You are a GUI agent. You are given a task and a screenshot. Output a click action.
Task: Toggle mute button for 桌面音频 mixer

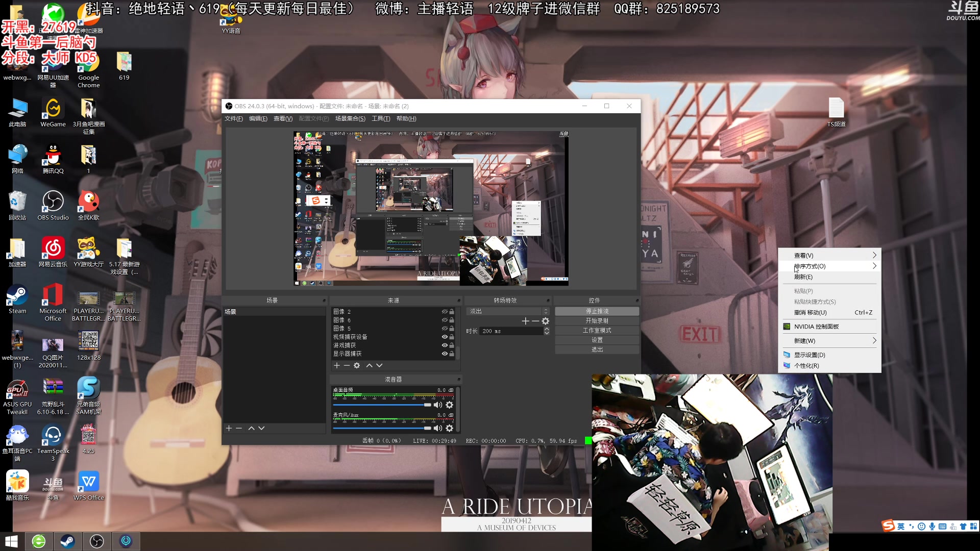pyautogui.click(x=437, y=405)
